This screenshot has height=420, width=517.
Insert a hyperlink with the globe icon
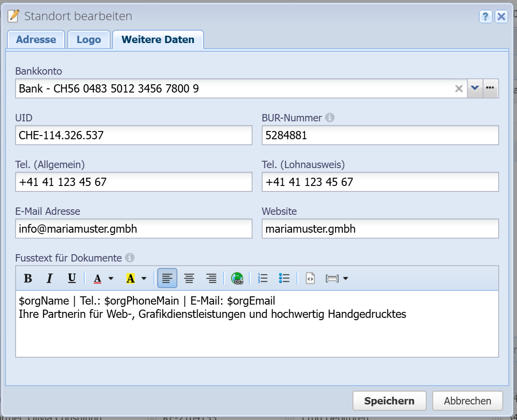pyautogui.click(x=237, y=278)
